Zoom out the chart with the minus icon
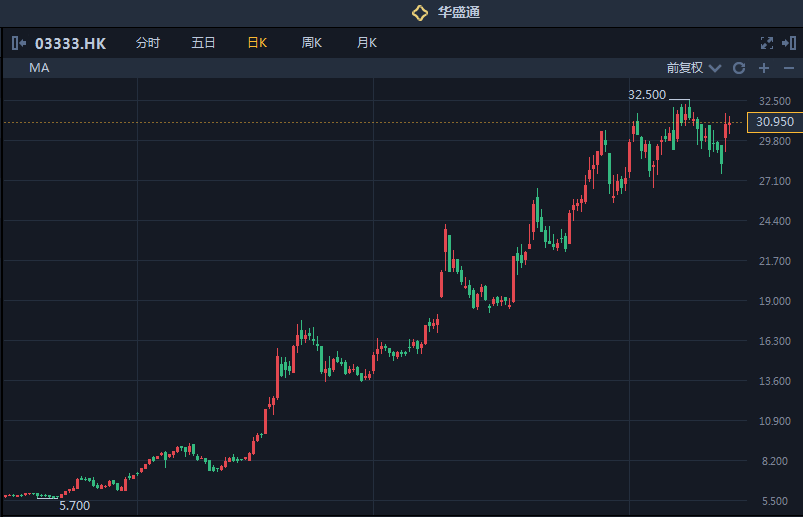803x517 pixels. point(788,68)
